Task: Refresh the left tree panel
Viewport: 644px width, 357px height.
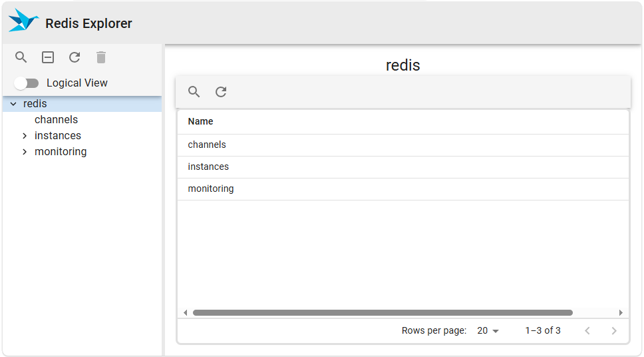Action: [75, 57]
